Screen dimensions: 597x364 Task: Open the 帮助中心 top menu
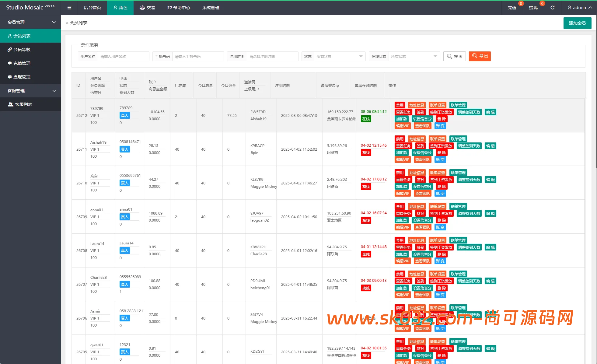click(179, 8)
